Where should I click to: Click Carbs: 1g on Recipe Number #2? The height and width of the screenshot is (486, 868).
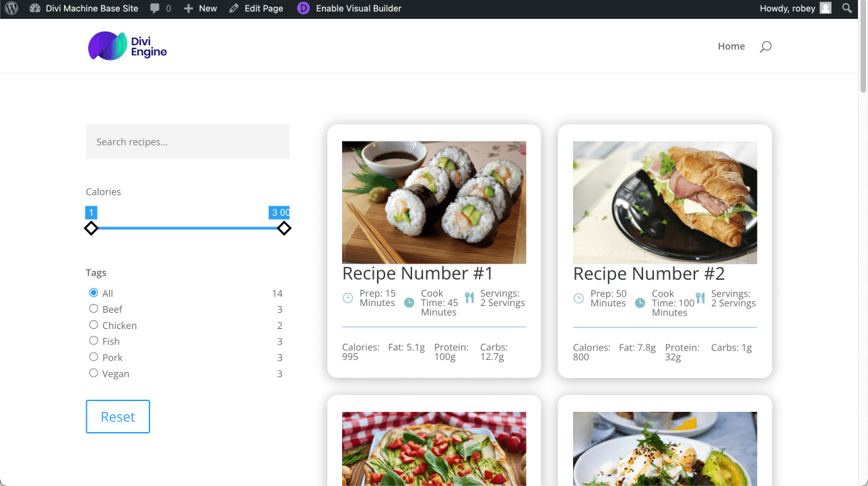click(731, 348)
